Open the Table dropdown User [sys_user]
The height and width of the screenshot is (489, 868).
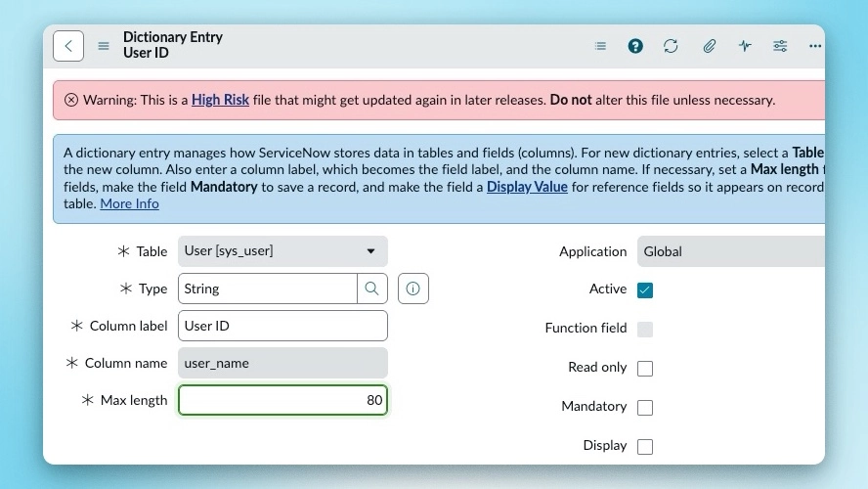(282, 251)
